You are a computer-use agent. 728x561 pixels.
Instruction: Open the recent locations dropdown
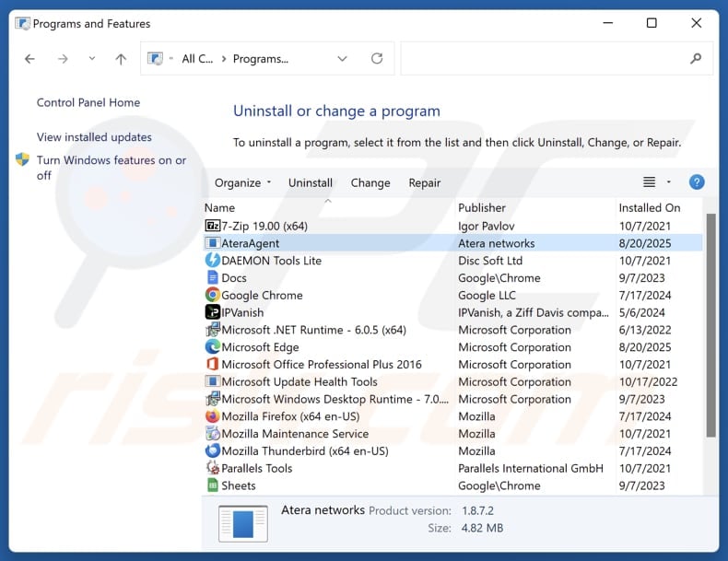coord(92,58)
